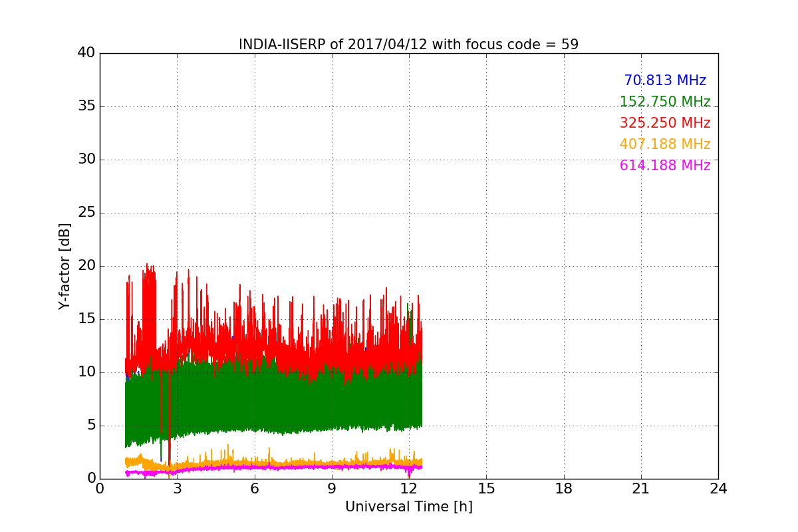The image size is (798, 532).
Task: Select the 70.813 MHz legend label
Action: [665, 80]
